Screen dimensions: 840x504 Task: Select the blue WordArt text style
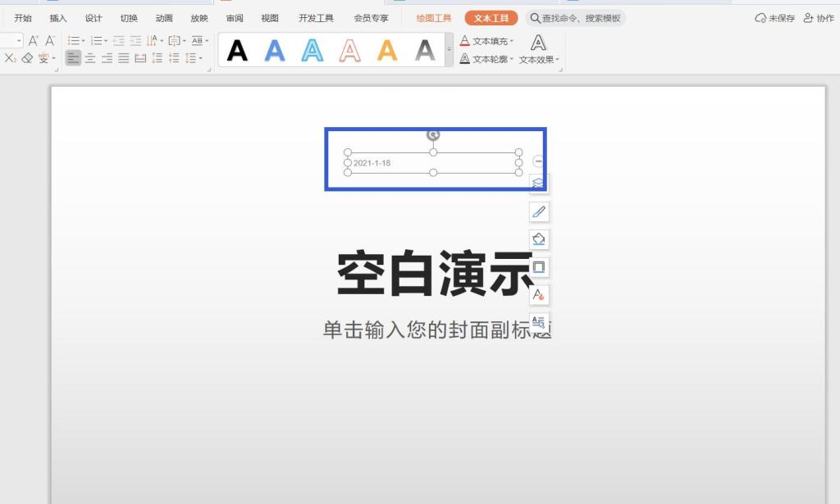(275, 52)
